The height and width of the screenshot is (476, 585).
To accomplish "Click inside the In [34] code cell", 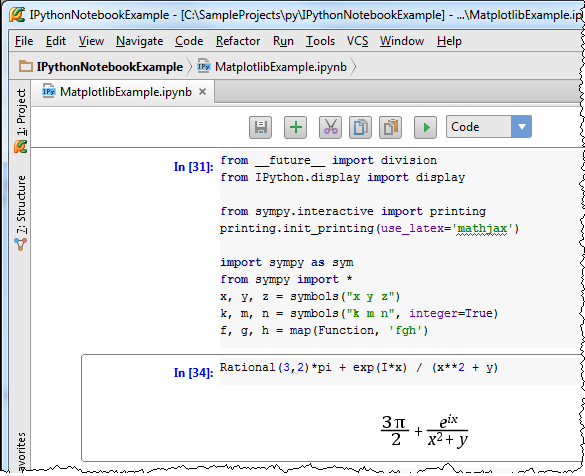I will [401, 371].
